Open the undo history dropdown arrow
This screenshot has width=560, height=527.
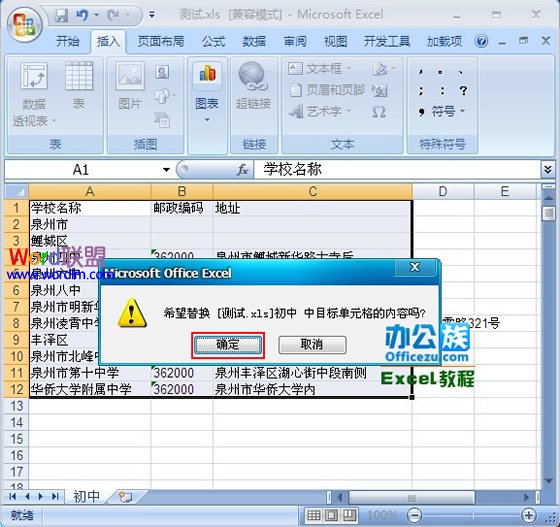pos(96,15)
